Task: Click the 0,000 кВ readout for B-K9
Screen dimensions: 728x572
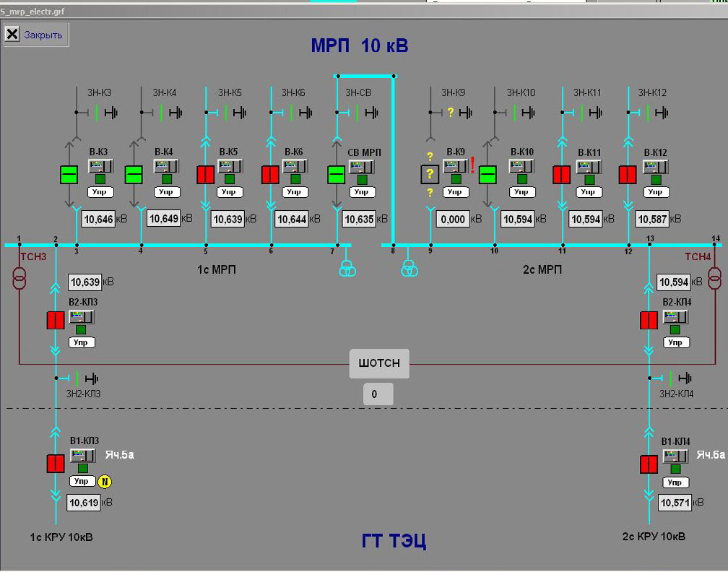Action: click(453, 219)
